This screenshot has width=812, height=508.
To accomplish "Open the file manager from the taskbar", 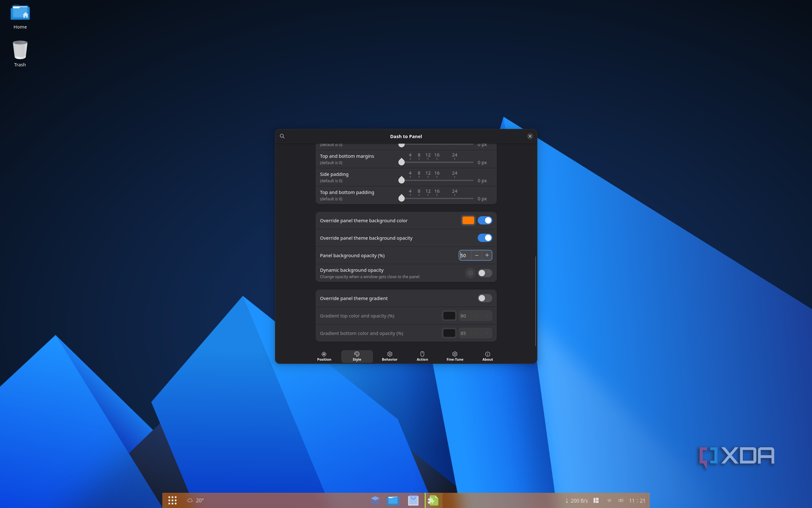I will tap(393, 500).
